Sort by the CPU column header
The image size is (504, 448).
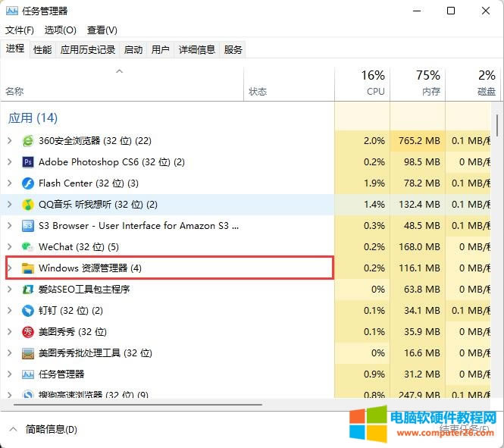[362, 85]
